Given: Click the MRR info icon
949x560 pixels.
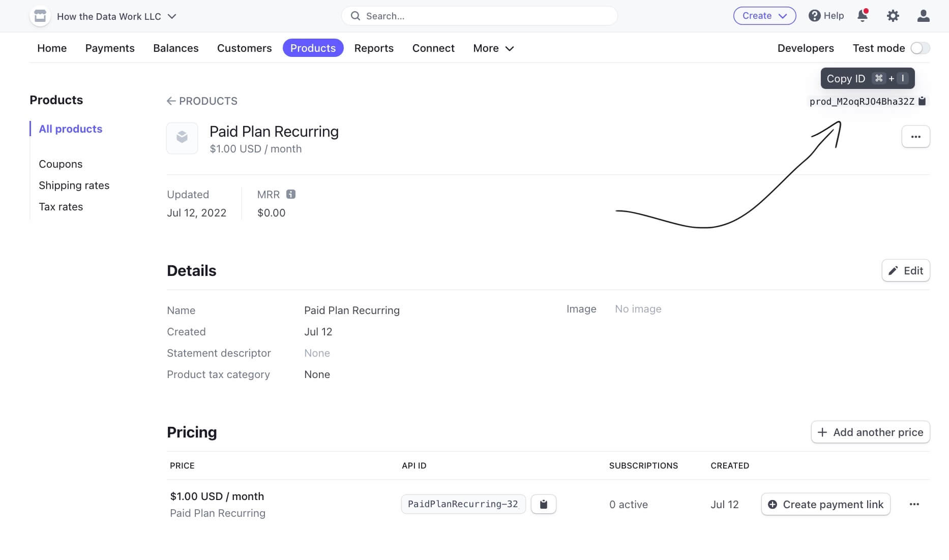Looking at the screenshot, I should 291,194.
